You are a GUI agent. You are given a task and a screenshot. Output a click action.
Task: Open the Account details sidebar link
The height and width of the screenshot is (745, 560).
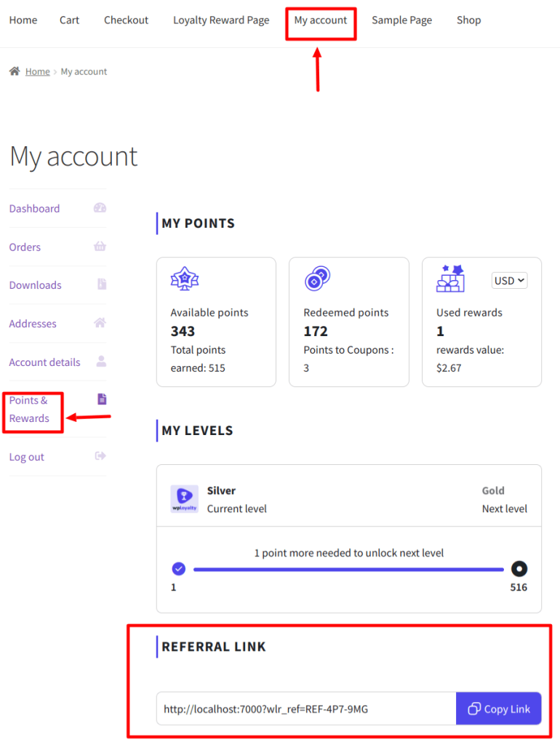click(x=44, y=362)
